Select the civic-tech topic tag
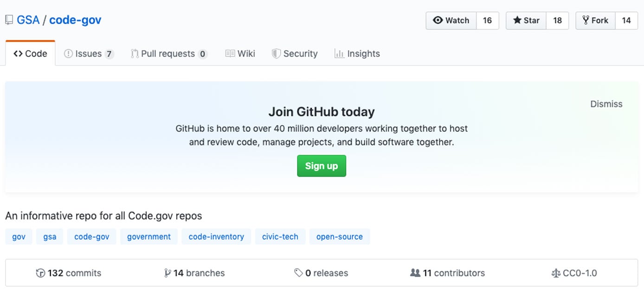Screen dimensions: 644x293 [280, 236]
